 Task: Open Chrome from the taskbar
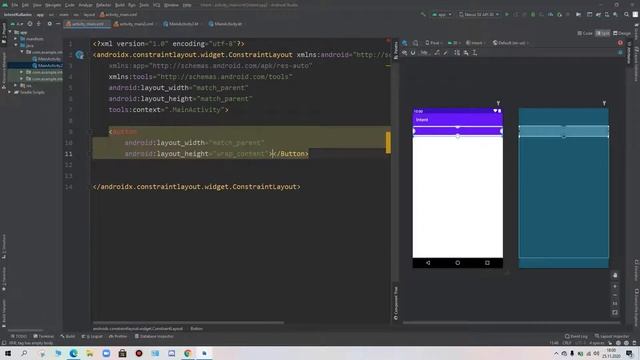click(x=188, y=353)
